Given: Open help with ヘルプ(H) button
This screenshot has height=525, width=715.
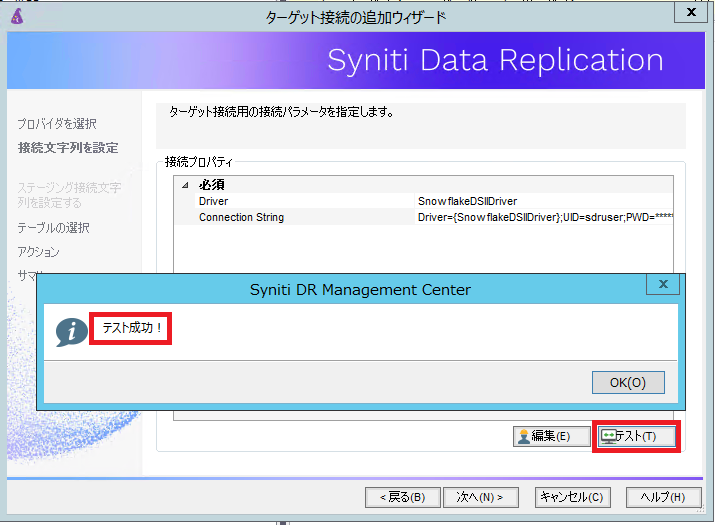Looking at the screenshot, I should 663,497.
